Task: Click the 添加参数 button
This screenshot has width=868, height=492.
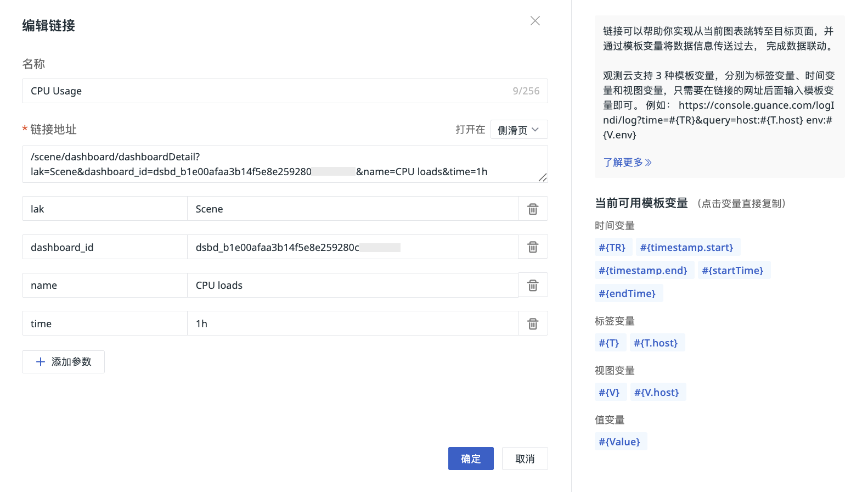Action: click(x=63, y=362)
